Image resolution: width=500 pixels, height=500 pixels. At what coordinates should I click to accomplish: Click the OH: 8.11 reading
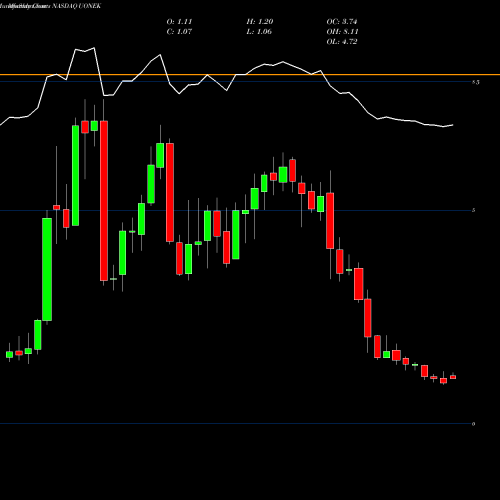[342, 32]
